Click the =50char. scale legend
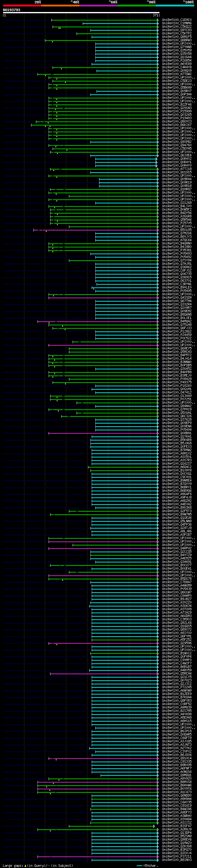The image size is (197, 868). [x=147, y=865]
